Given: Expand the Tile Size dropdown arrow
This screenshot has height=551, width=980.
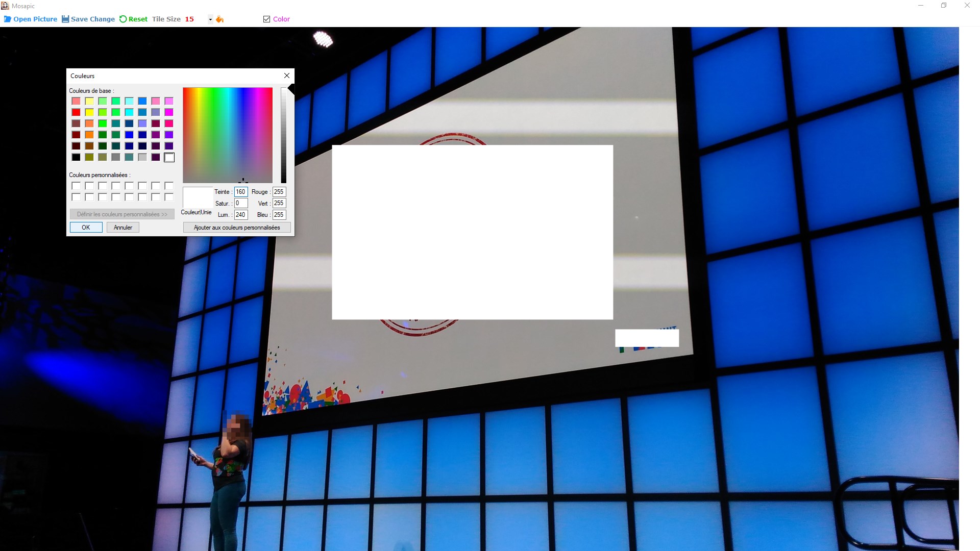Looking at the screenshot, I should pos(210,19).
